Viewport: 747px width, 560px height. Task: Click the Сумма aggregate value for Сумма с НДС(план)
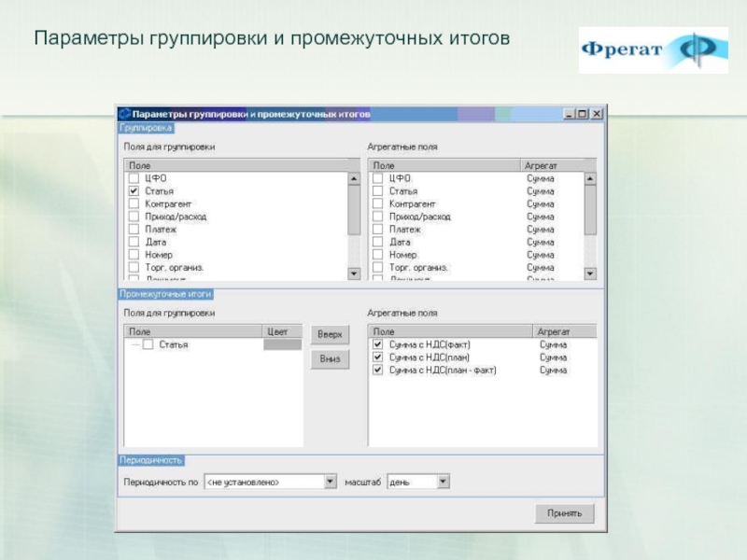553,357
